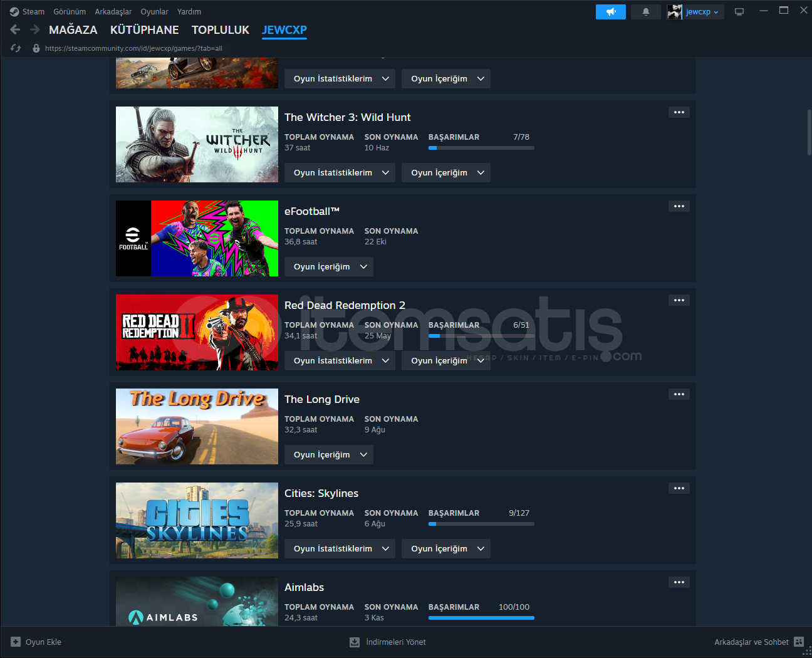
Task: Click the Aimlabs cover image
Action: [197, 601]
